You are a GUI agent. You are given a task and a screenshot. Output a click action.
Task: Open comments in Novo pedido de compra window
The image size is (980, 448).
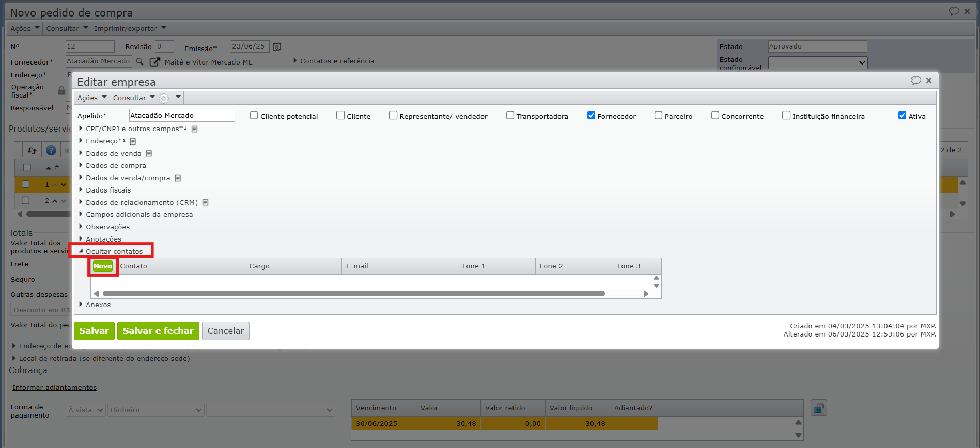coord(954,11)
